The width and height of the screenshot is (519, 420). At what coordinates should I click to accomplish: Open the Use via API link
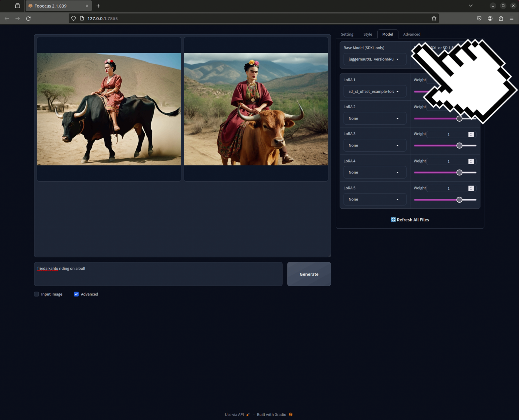[237, 414]
